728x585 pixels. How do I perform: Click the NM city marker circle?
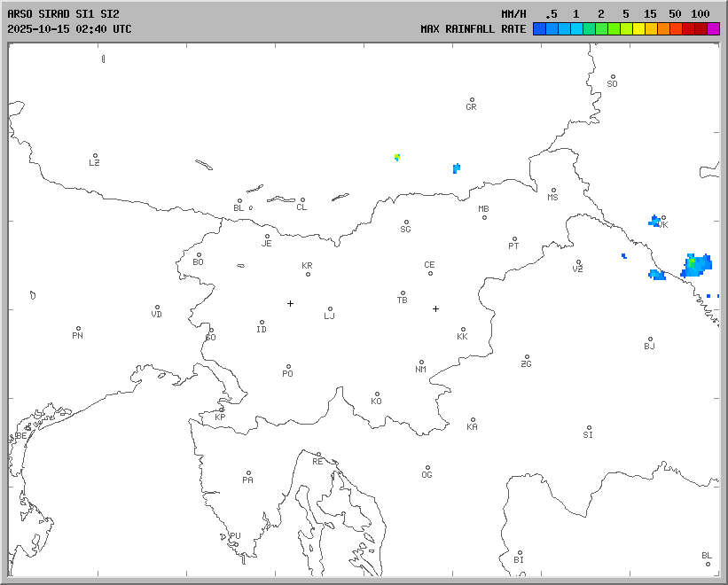click(421, 362)
